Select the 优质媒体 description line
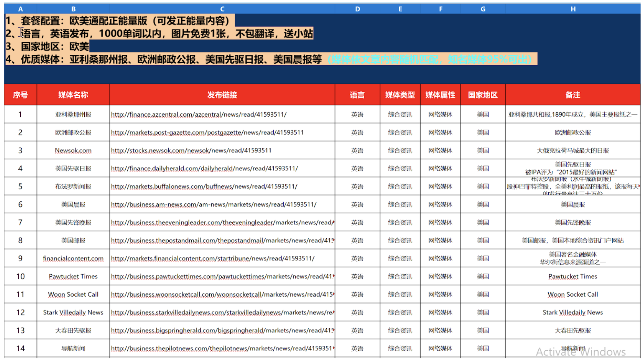Viewport: 644px width, 361px height. [x=271, y=59]
